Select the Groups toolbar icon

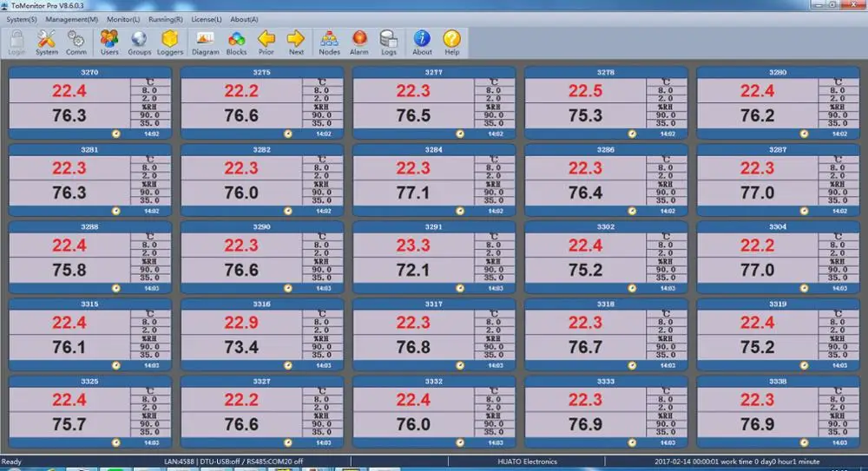pos(140,41)
